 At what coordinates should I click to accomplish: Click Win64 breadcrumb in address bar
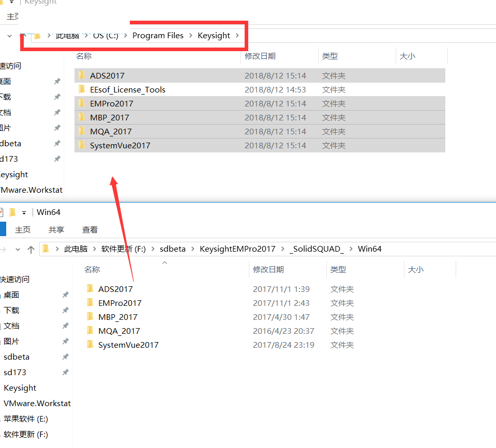coord(369,249)
